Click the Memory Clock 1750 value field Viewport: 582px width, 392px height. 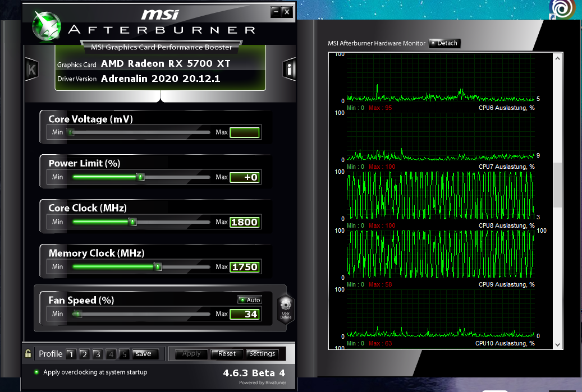[245, 267]
